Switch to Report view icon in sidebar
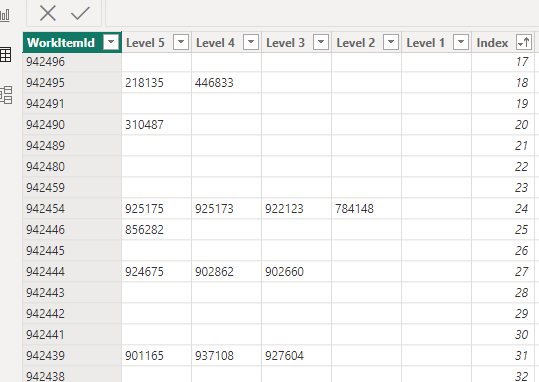539x382 pixels. point(5,15)
